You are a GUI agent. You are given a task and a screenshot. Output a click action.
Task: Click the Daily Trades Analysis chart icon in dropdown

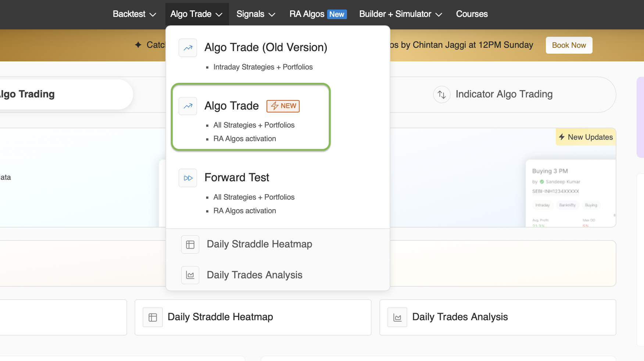click(x=190, y=275)
